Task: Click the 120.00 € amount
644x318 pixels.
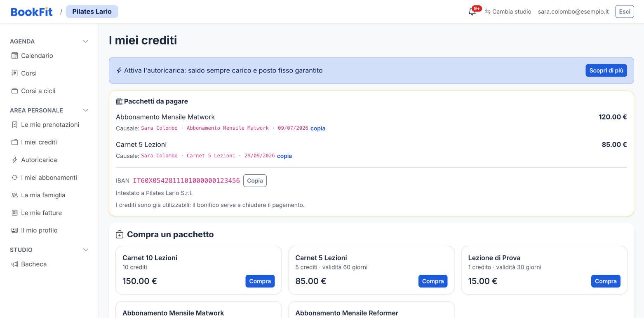Action: click(x=613, y=117)
